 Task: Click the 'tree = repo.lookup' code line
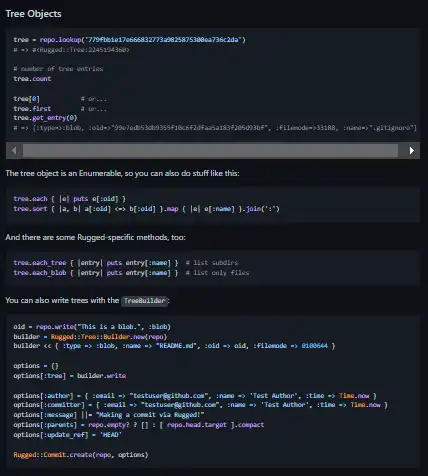pyautogui.click(x=129, y=40)
